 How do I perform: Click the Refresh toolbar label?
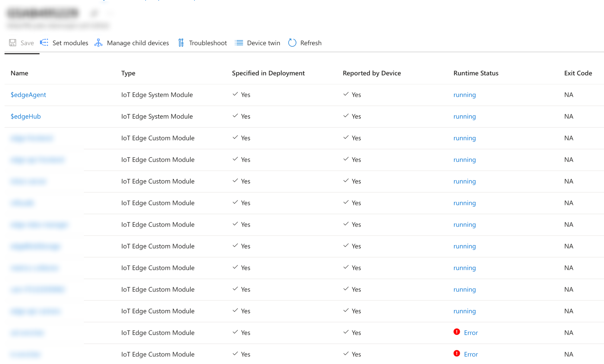coord(311,43)
